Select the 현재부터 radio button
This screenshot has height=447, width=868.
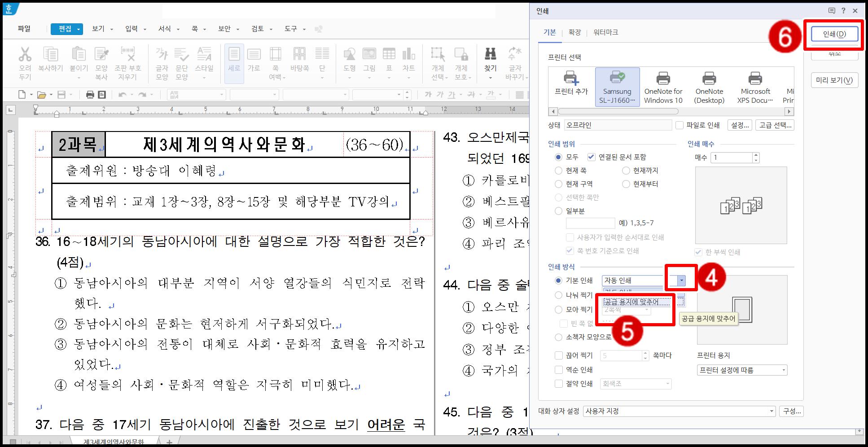tap(626, 184)
